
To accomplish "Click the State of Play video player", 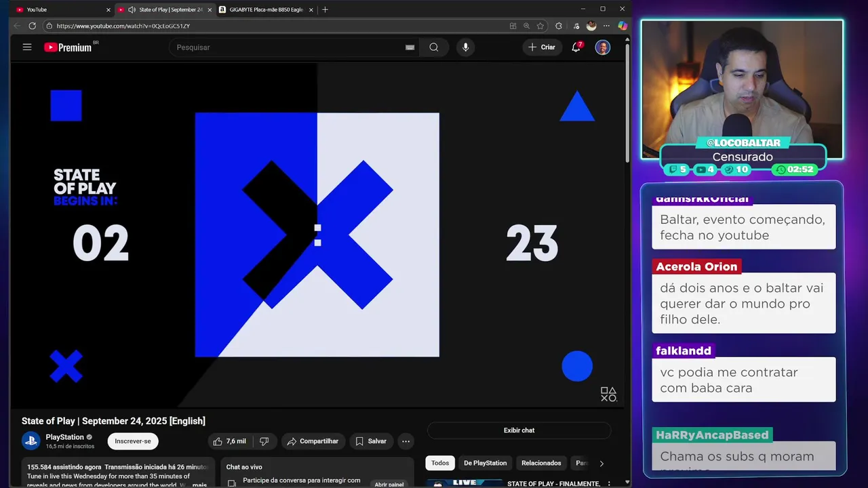I will click(x=317, y=235).
